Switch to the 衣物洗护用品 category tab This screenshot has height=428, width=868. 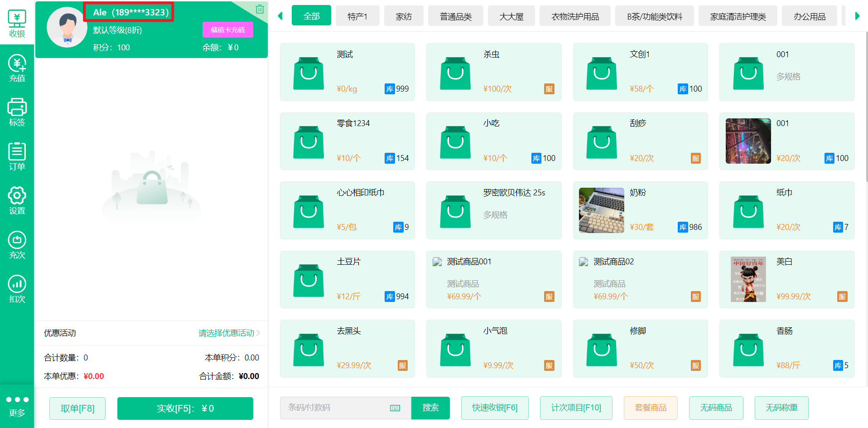tap(575, 16)
